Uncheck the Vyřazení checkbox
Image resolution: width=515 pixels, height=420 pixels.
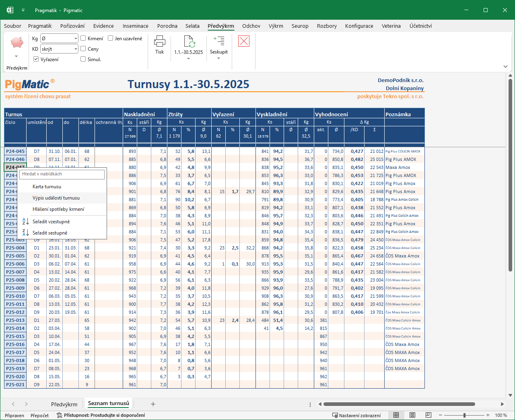click(36, 59)
